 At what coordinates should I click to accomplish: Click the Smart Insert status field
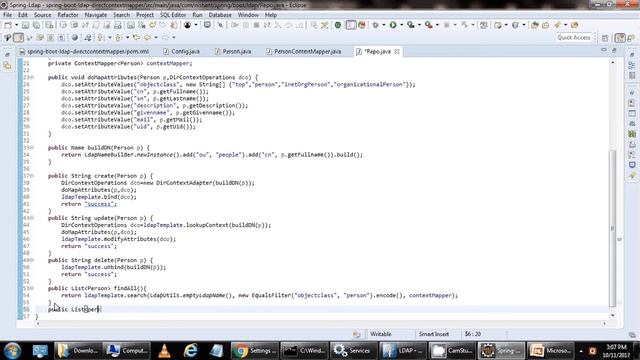(433, 334)
